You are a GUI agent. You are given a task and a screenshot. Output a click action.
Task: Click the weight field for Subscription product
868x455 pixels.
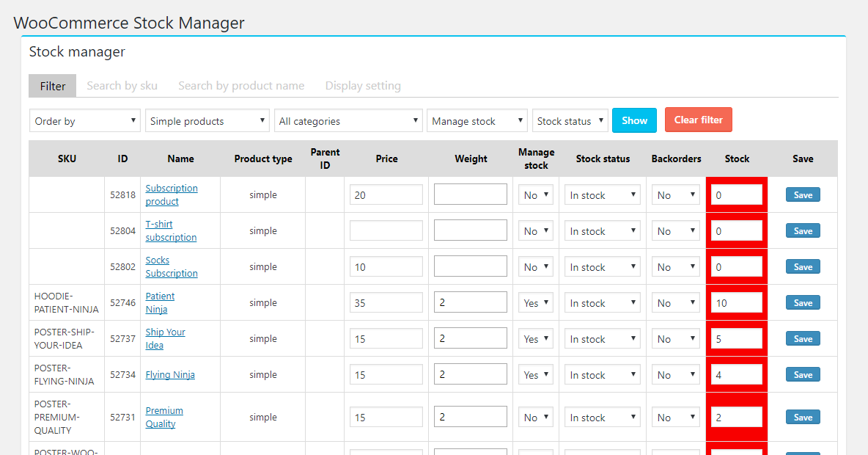pyautogui.click(x=471, y=194)
